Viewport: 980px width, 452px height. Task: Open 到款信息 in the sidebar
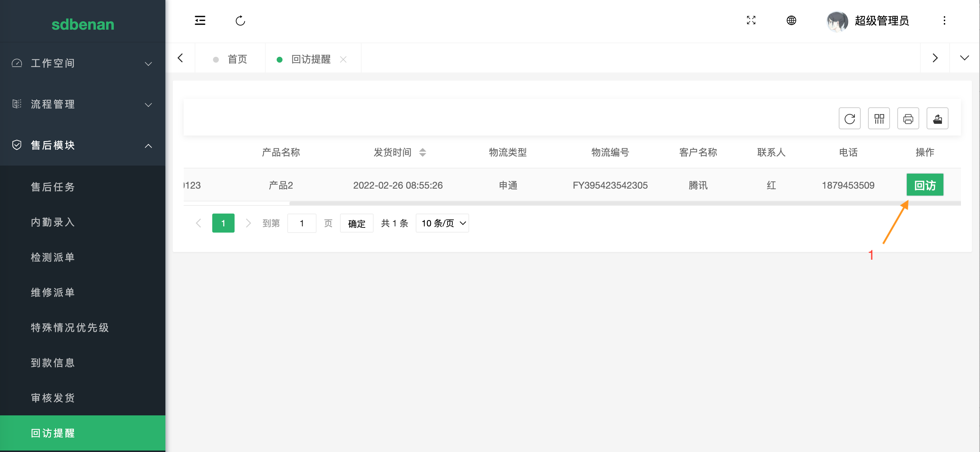pos(83,363)
